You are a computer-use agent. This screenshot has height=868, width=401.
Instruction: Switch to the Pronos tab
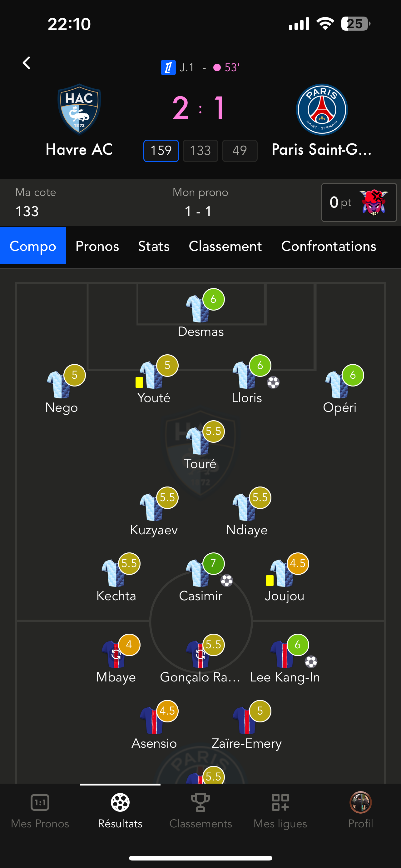click(x=97, y=246)
